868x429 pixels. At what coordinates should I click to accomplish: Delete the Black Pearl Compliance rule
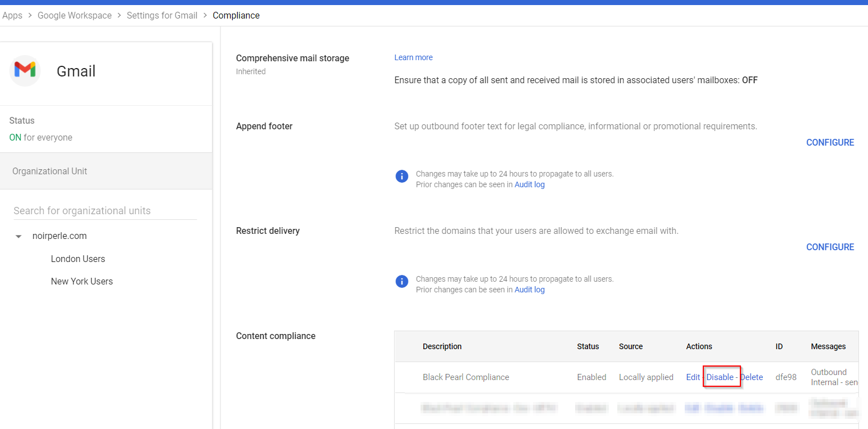click(752, 377)
